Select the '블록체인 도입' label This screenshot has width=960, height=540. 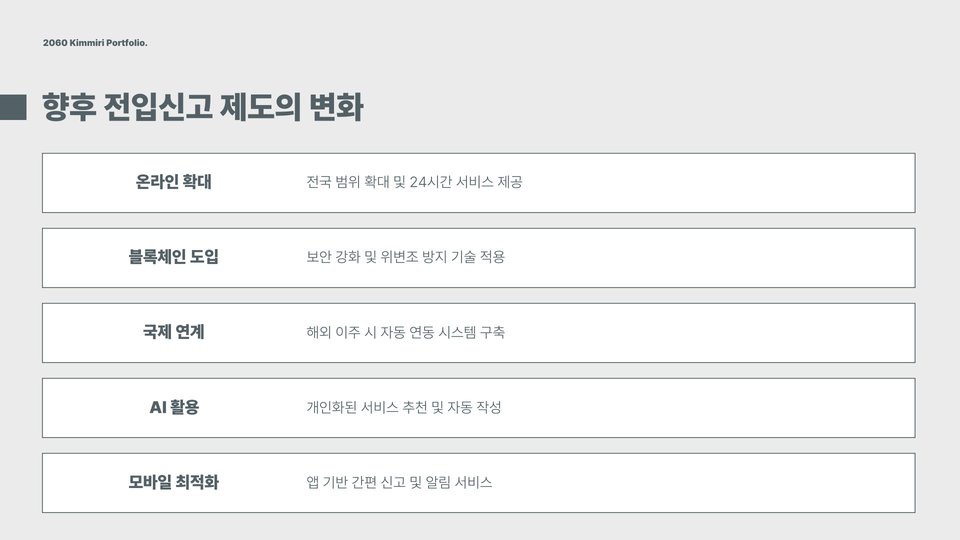(173, 257)
